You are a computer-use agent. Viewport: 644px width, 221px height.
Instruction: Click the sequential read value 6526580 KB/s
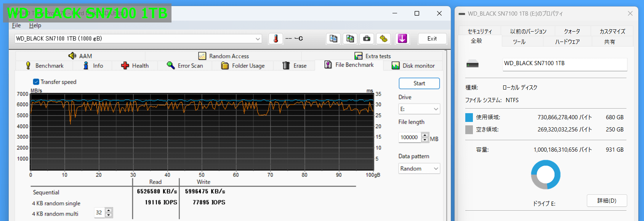pyautogui.click(x=157, y=191)
